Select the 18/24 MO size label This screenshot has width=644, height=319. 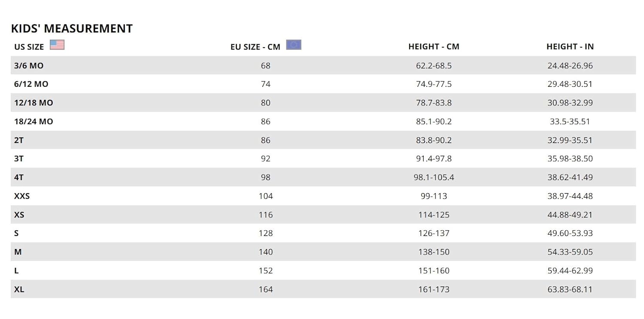pos(33,122)
